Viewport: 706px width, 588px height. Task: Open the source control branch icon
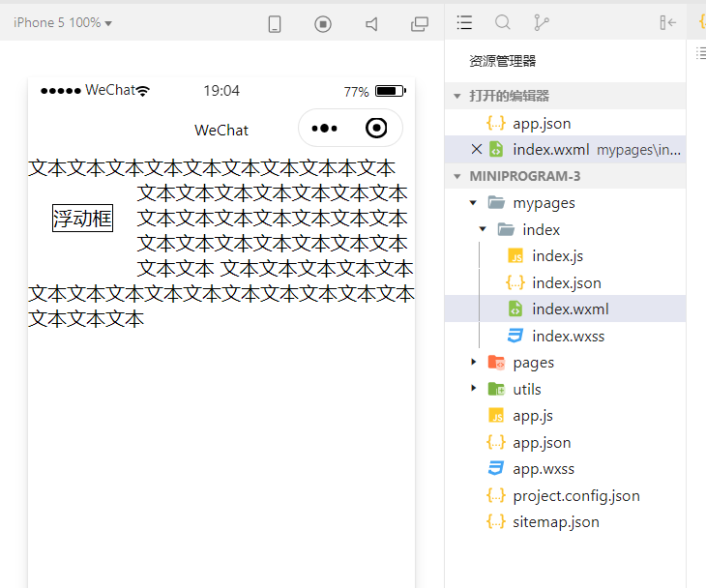click(541, 22)
